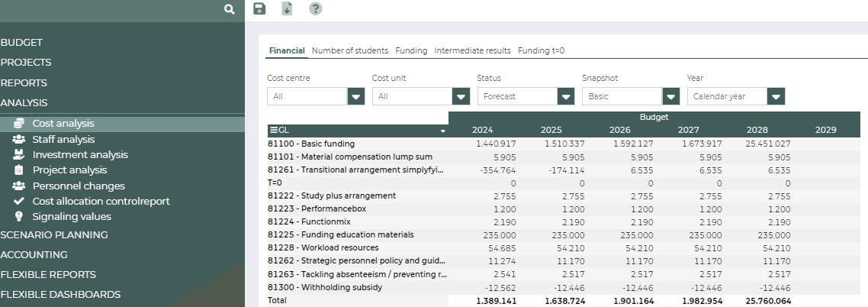Click the Cost centre All field
868x307 pixels.
[x=307, y=96]
